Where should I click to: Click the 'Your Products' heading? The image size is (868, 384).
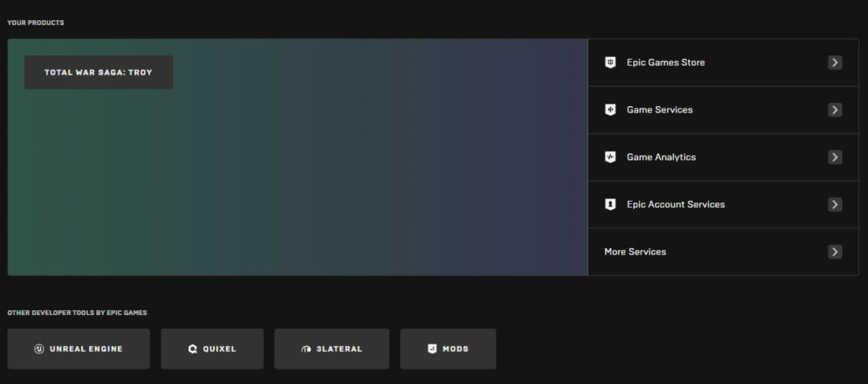coord(35,22)
